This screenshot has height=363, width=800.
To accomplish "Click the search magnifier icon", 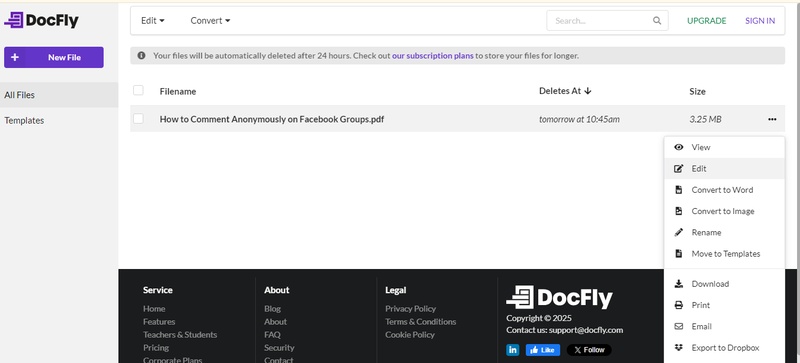I will [x=657, y=21].
